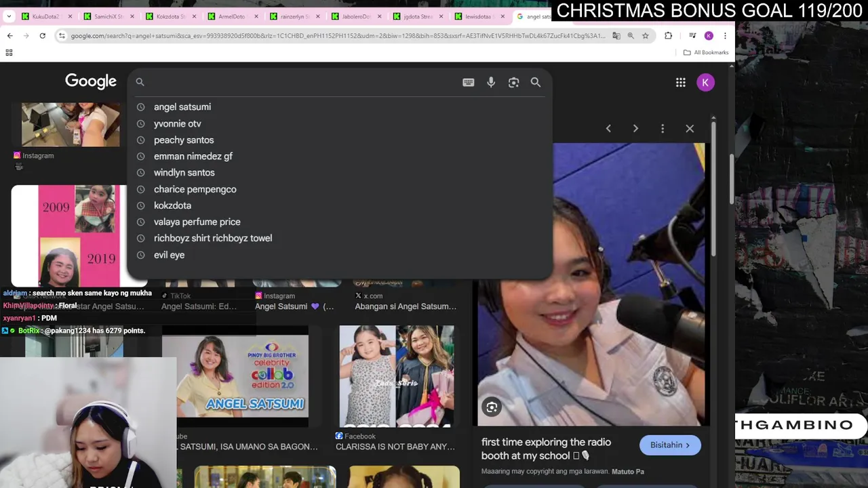Switch to the lewisdotaa tab
The image size is (868, 488).
[479, 16]
